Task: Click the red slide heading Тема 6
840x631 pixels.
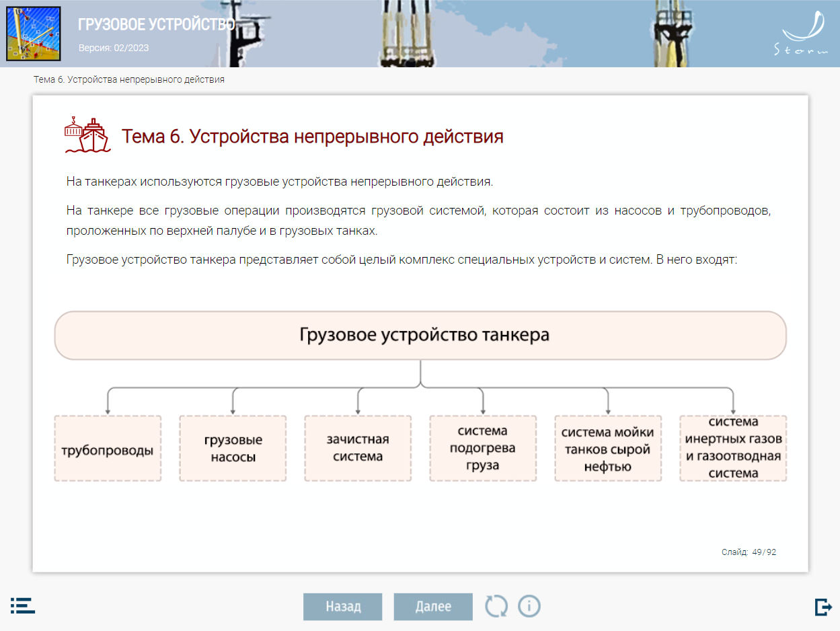Action: pos(313,137)
